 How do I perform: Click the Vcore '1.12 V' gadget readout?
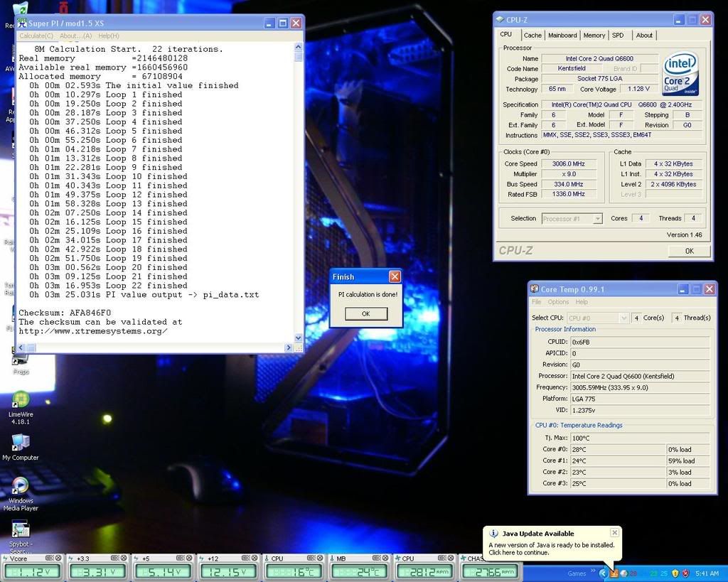coord(31,572)
